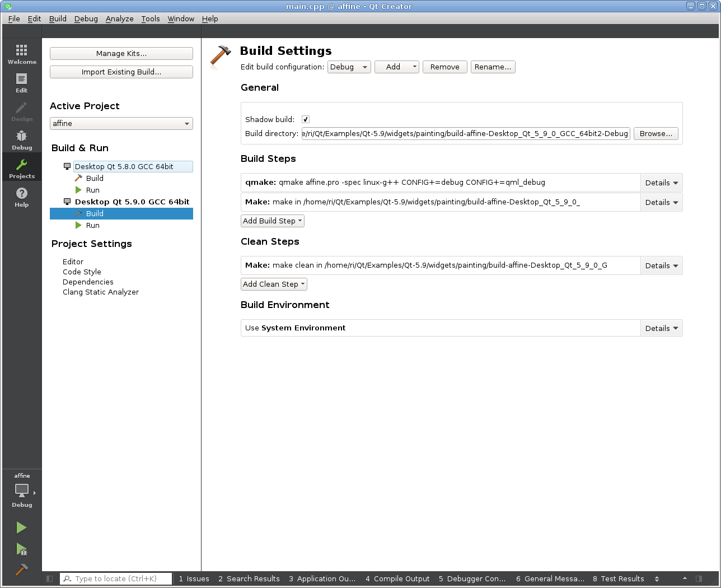Browse for the build directory
Image resolution: width=721 pixels, height=588 pixels.
point(656,133)
